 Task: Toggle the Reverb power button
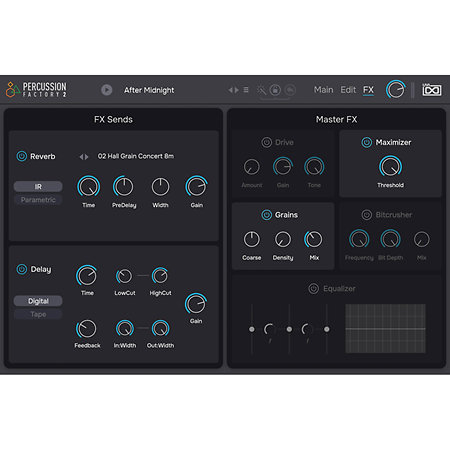[22, 156]
